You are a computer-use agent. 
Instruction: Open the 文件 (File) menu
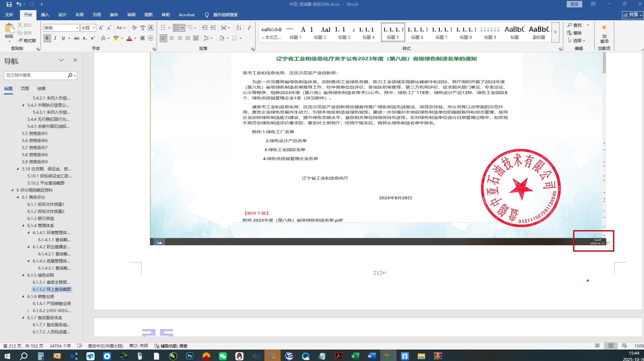tap(9, 15)
